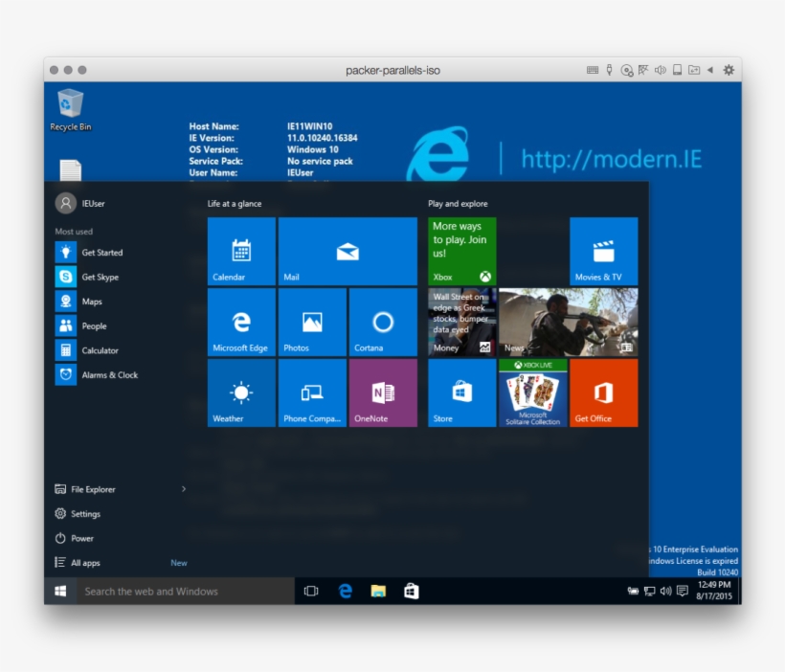
Task: Toggle mute via the taskbar volume icon
Action: tap(665, 592)
